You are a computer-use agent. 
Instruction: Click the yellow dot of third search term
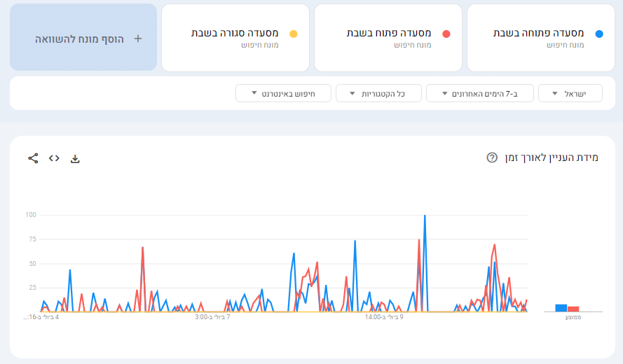coord(293,33)
